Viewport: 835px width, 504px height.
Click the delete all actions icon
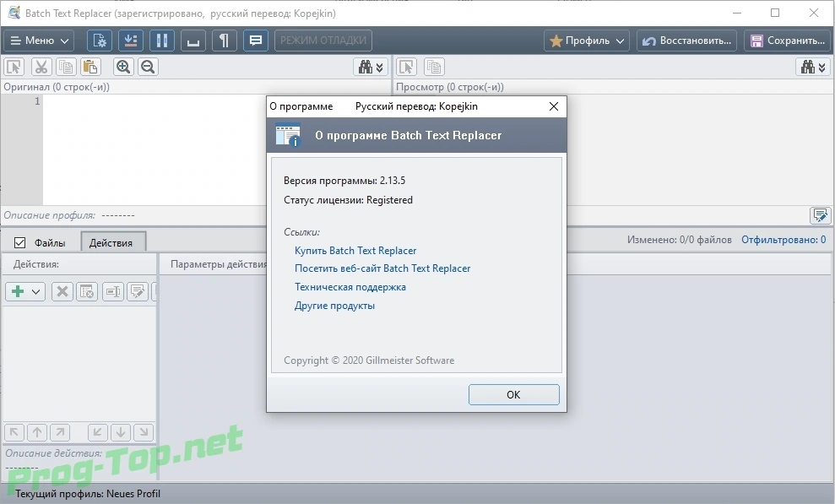point(87,291)
